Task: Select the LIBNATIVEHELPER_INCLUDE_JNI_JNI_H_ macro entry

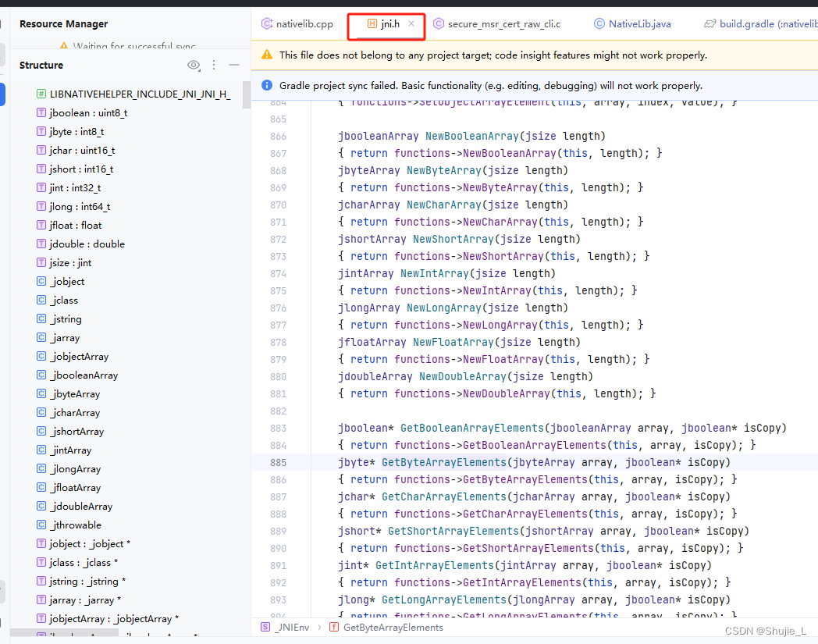Action: click(133, 94)
